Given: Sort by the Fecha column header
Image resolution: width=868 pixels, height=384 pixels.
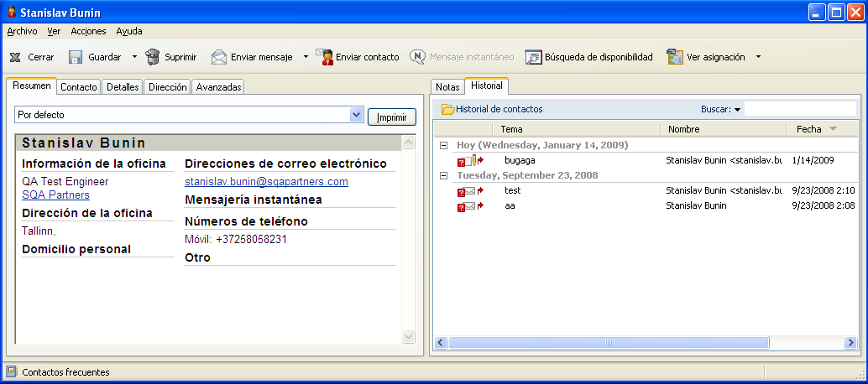Looking at the screenshot, I should (x=822, y=129).
